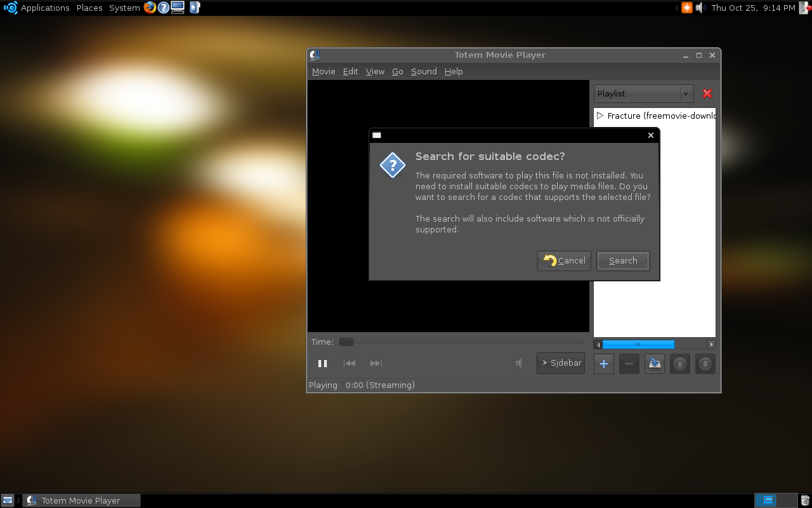Click Search to find a suitable codec

[623, 261]
